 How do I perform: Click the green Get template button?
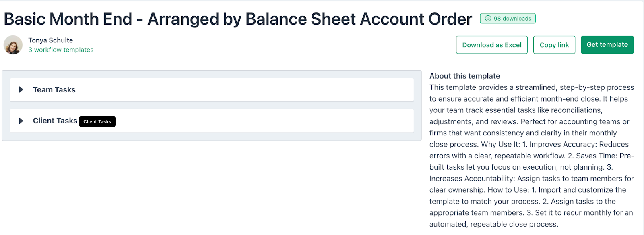pyautogui.click(x=607, y=45)
